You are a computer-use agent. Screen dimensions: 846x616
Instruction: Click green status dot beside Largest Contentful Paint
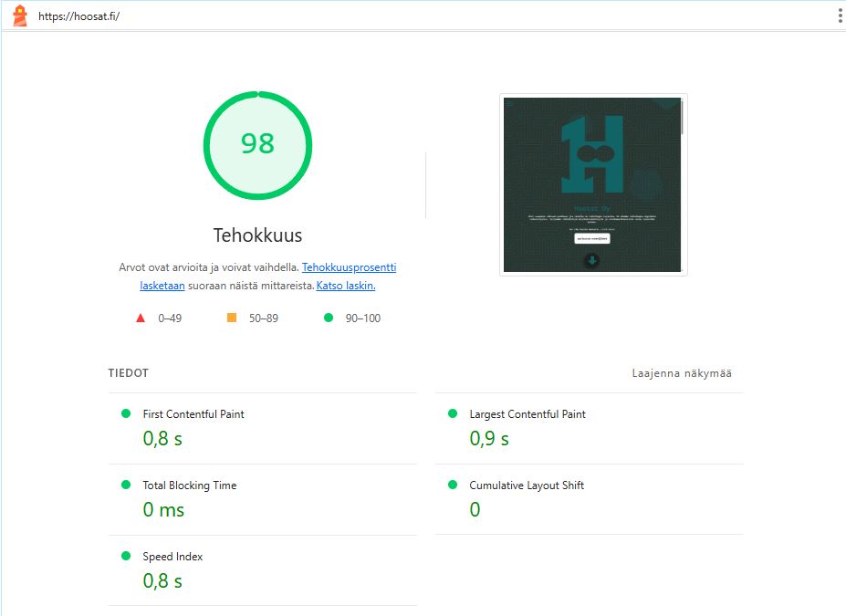pos(453,413)
